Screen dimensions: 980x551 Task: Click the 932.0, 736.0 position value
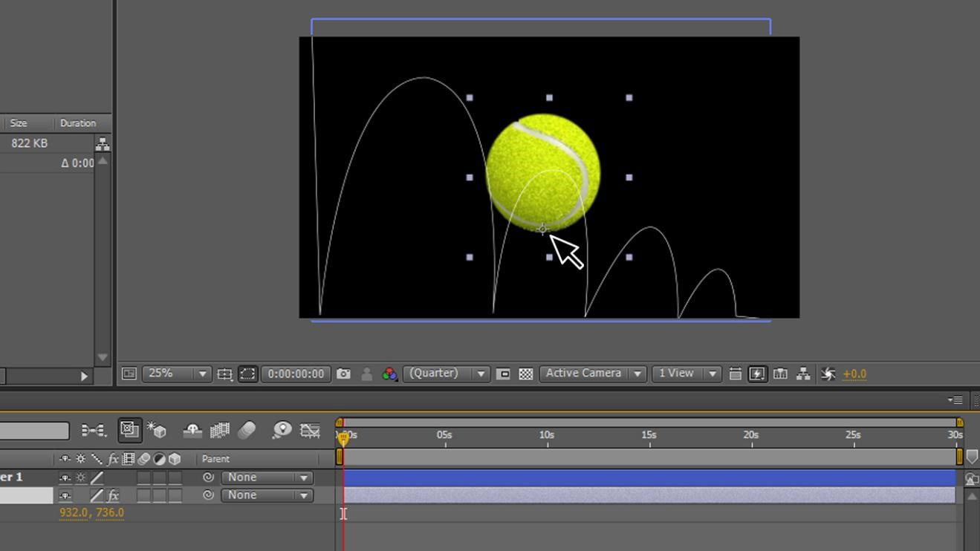click(x=91, y=512)
